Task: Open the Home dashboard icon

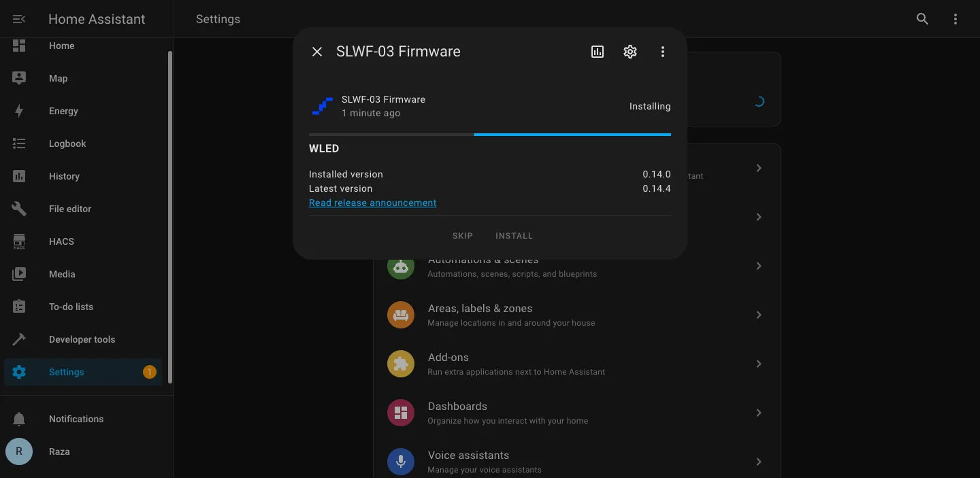Action: pyautogui.click(x=19, y=46)
